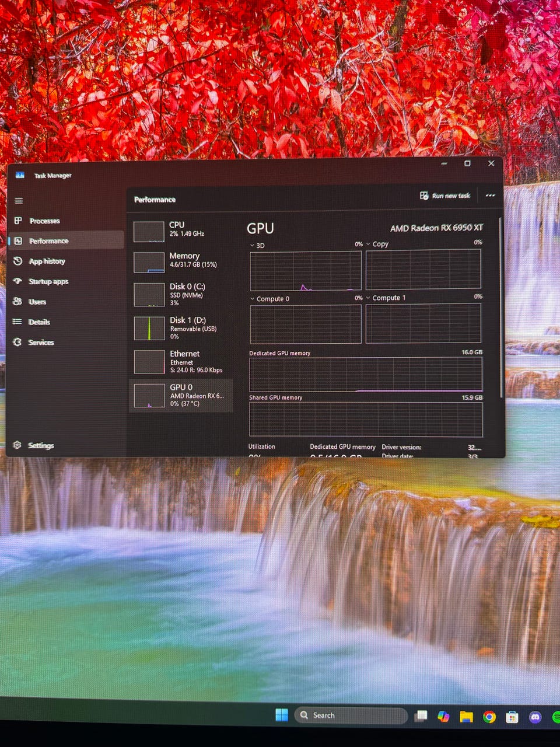Click the Settings gear icon
The height and width of the screenshot is (747, 560).
pyautogui.click(x=17, y=445)
